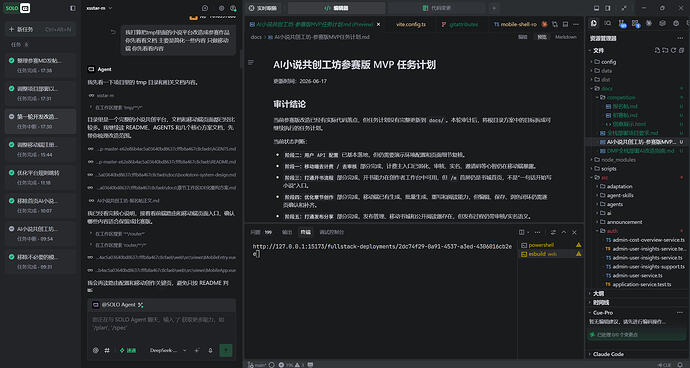The image size is (690, 368).
Task: Open the Explorer files icon in sidebar
Action: coord(594,23)
